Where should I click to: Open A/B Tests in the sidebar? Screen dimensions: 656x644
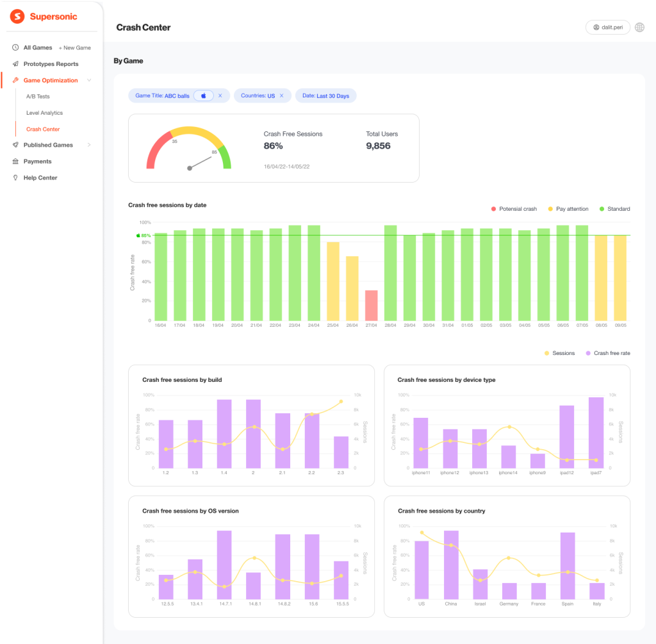coord(38,97)
